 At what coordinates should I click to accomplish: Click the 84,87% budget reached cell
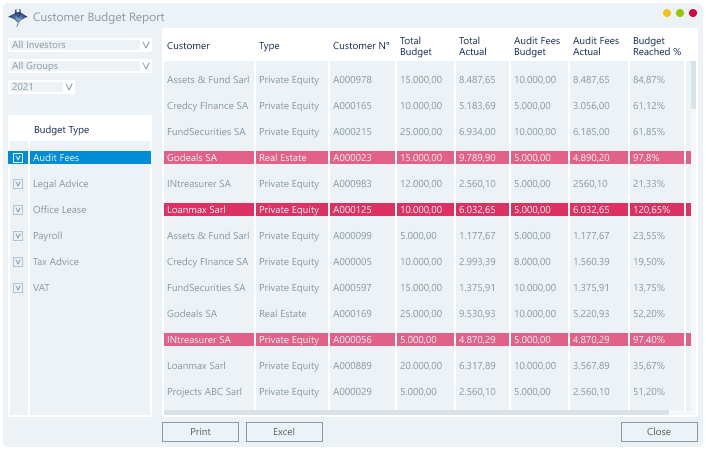649,80
